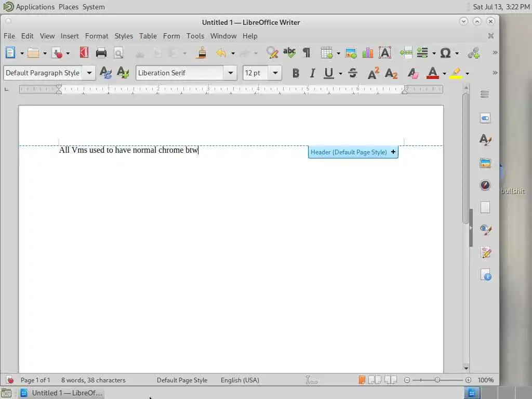Apply red font color swatch

(433, 73)
